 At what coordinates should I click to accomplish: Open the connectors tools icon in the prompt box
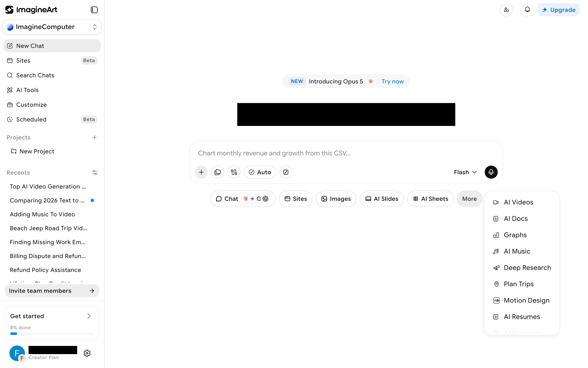point(234,172)
